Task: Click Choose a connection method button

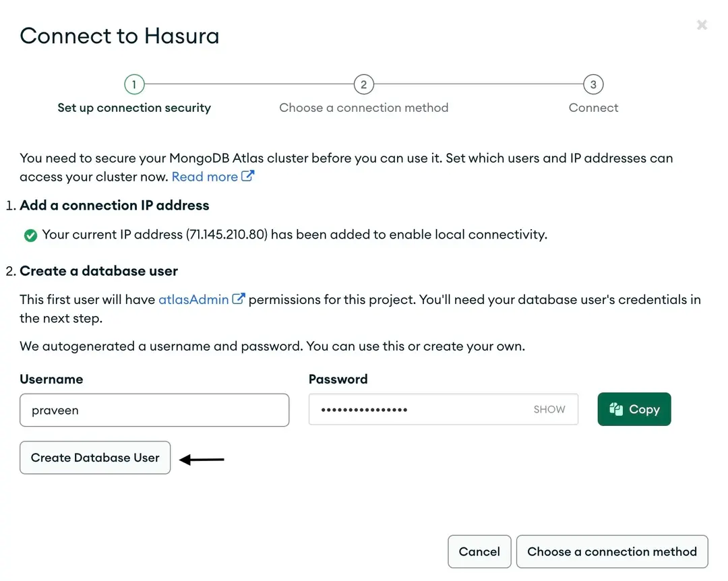Action: pos(611,551)
